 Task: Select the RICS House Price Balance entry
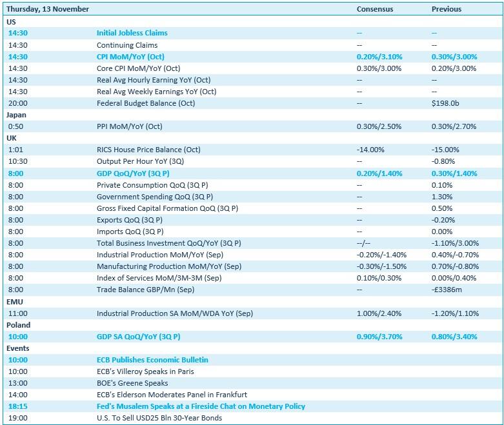(x=148, y=150)
